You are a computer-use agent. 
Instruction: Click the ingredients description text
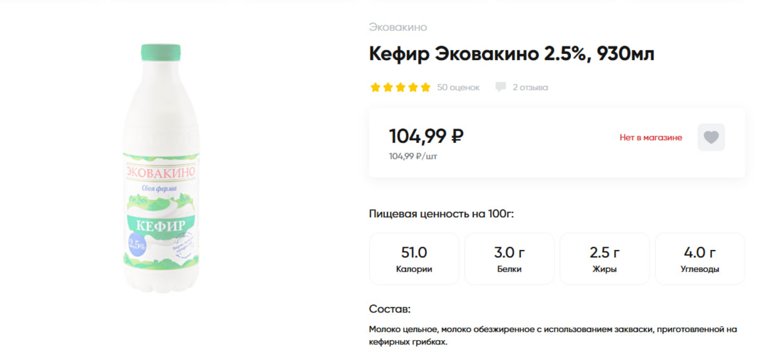pyautogui.click(x=553, y=335)
